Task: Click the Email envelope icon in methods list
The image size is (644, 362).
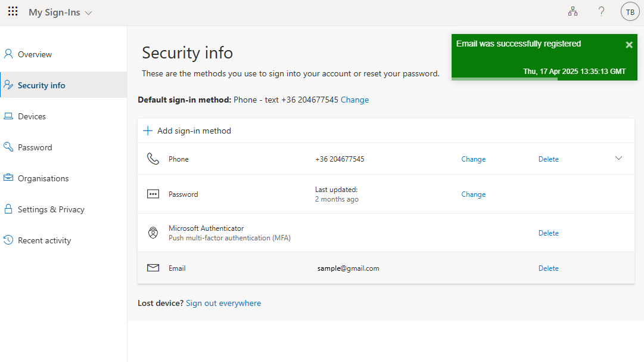Action: click(x=153, y=268)
